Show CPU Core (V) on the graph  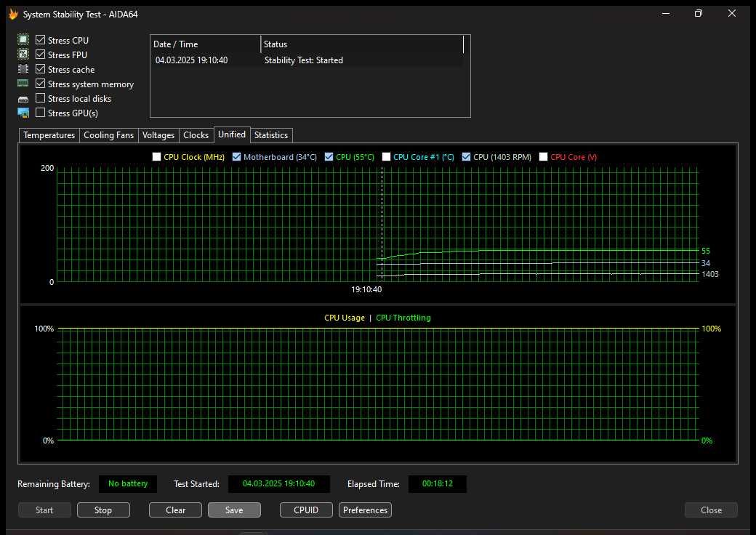(x=544, y=156)
